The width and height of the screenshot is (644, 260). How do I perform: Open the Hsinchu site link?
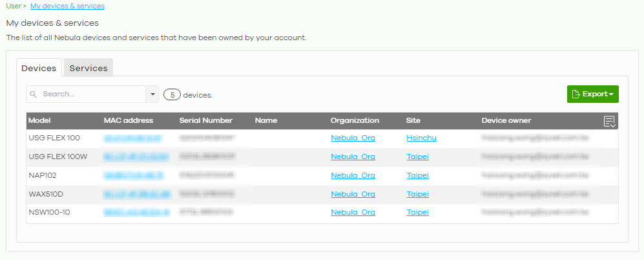pyautogui.click(x=420, y=138)
